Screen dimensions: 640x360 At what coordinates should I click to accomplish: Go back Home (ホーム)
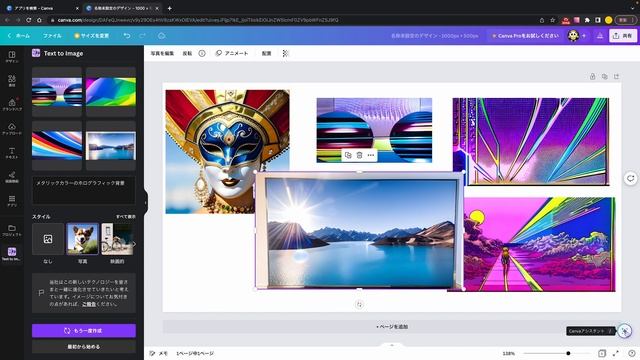[19, 36]
